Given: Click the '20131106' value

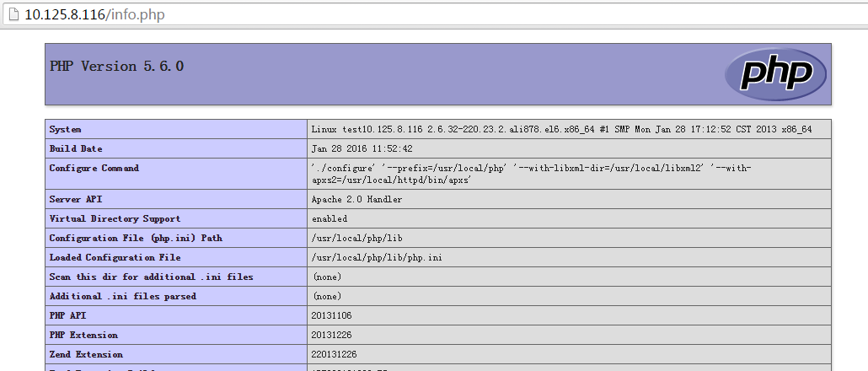Looking at the screenshot, I should (331, 315).
